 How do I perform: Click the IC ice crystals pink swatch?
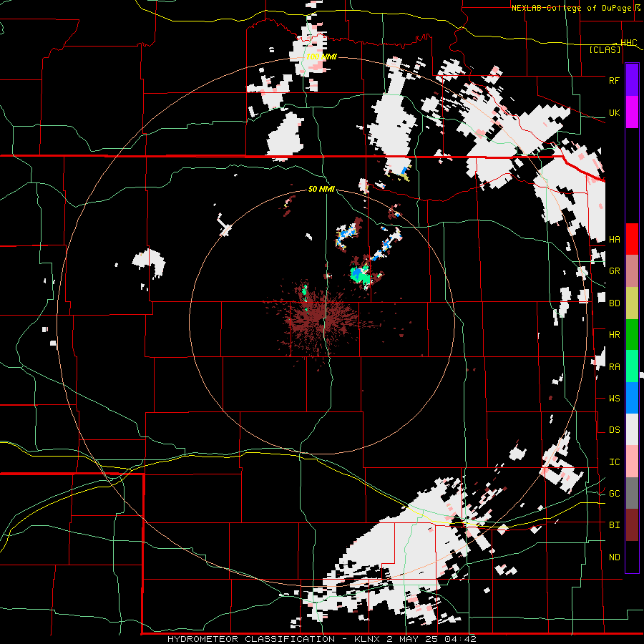click(x=632, y=462)
